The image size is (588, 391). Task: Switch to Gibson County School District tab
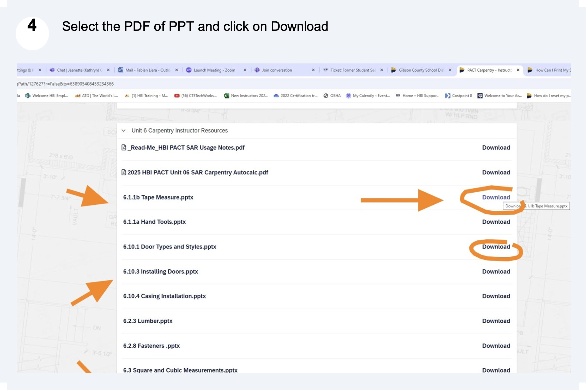pyautogui.click(x=421, y=70)
